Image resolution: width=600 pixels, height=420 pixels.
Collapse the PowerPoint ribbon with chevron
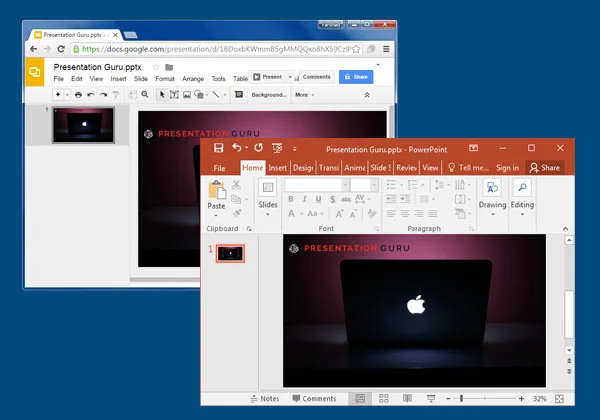[565, 229]
